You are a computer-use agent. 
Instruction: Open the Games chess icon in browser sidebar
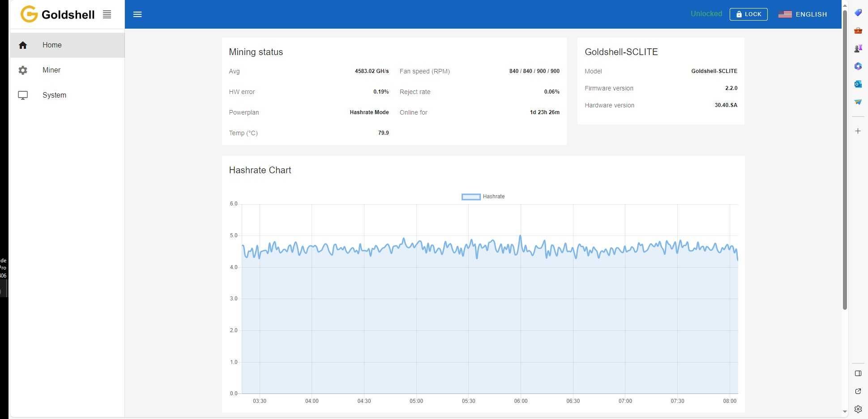tap(858, 48)
